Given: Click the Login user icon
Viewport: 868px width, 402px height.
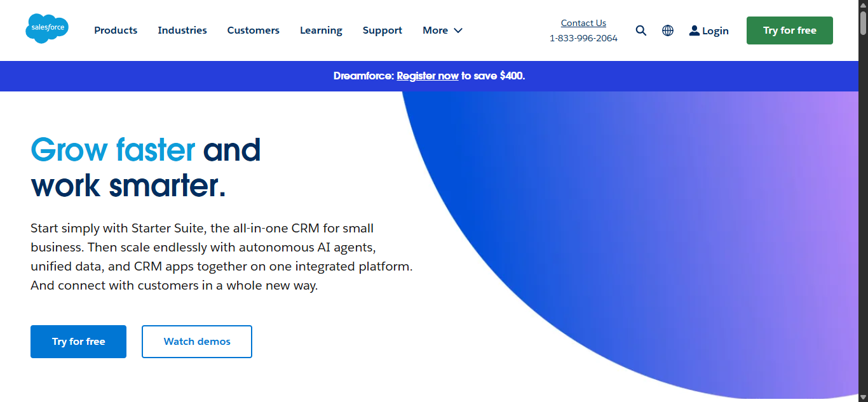Looking at the screenshot, I should [694, 30].
